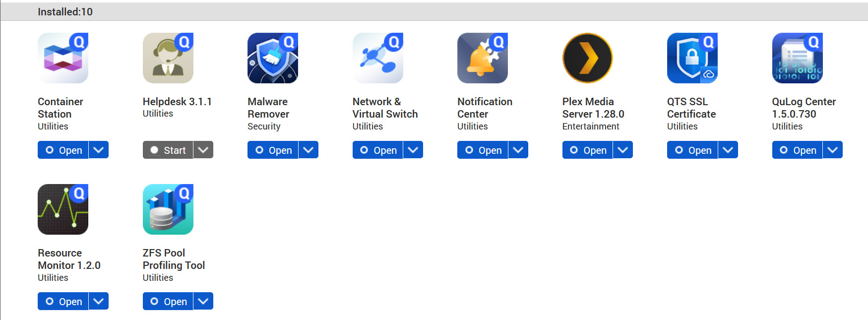Expand Malware Remover options dropdown arrow
The image size is (868, 320).
click(x=309, y=150)
